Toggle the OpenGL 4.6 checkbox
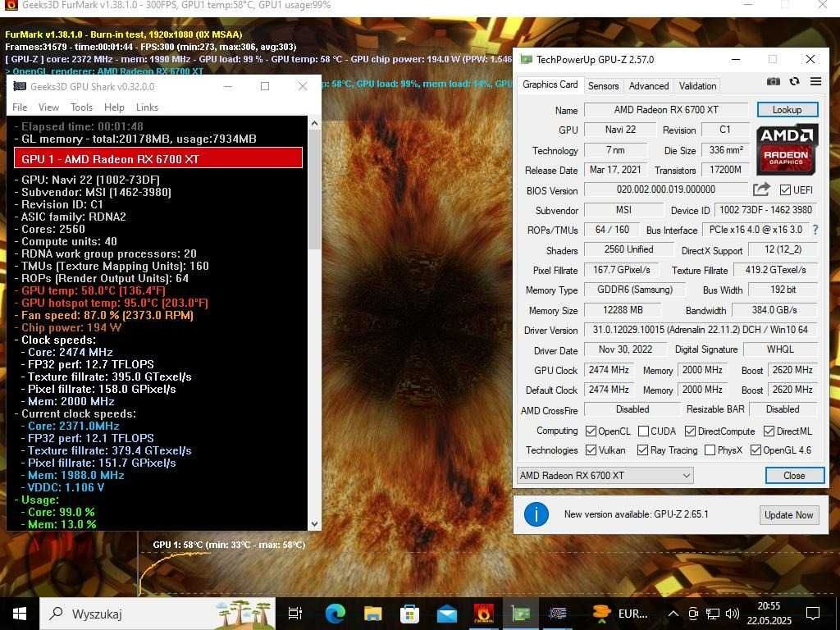Image resolution: width=840 pixels, height=630 pixels. (x=756, y=450)
